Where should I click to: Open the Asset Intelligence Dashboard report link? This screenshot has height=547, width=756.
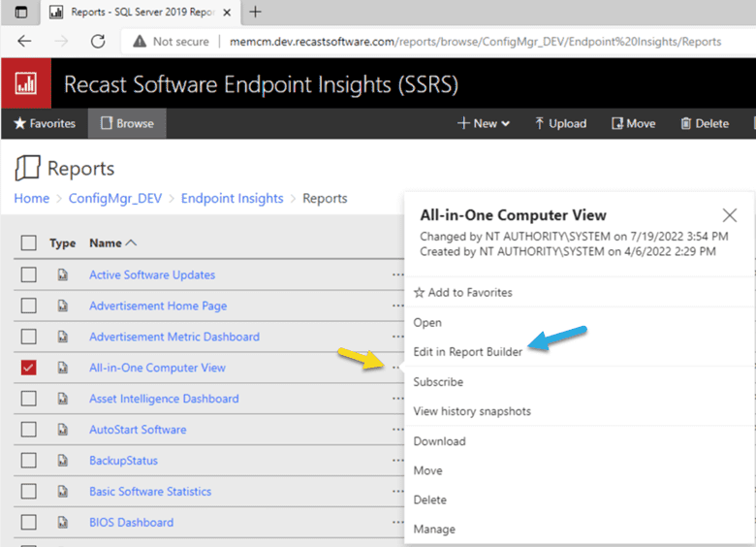(x=164, y=399)
